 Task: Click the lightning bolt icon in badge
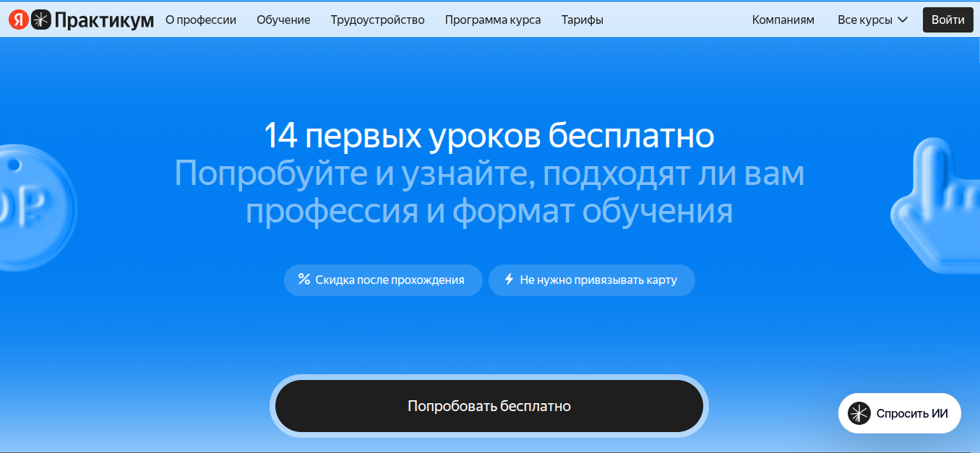coord(509,280)
